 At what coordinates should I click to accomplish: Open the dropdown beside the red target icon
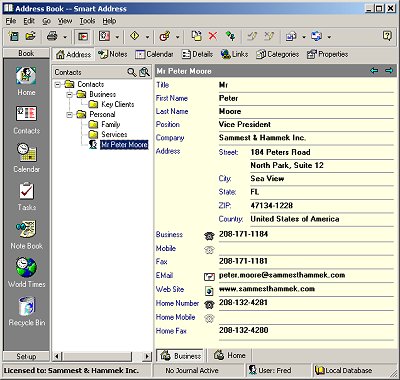coord(177,37)
